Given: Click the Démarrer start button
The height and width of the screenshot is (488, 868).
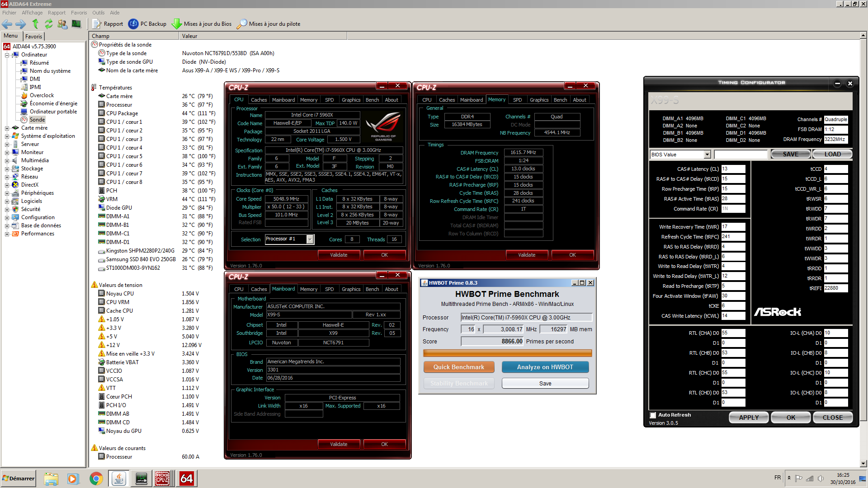Looking at the screenshot, I should point(18,479).
